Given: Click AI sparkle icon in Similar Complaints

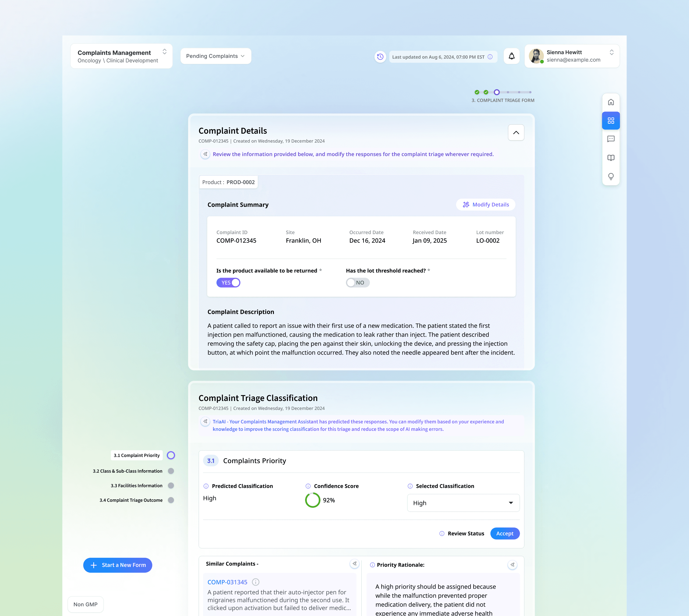Looking at the screenshot, I should click(354, 564).
